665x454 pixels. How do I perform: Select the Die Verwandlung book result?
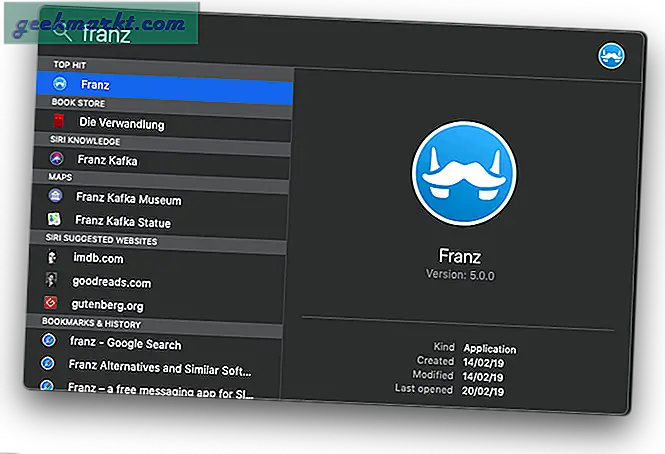pos(122,125)
